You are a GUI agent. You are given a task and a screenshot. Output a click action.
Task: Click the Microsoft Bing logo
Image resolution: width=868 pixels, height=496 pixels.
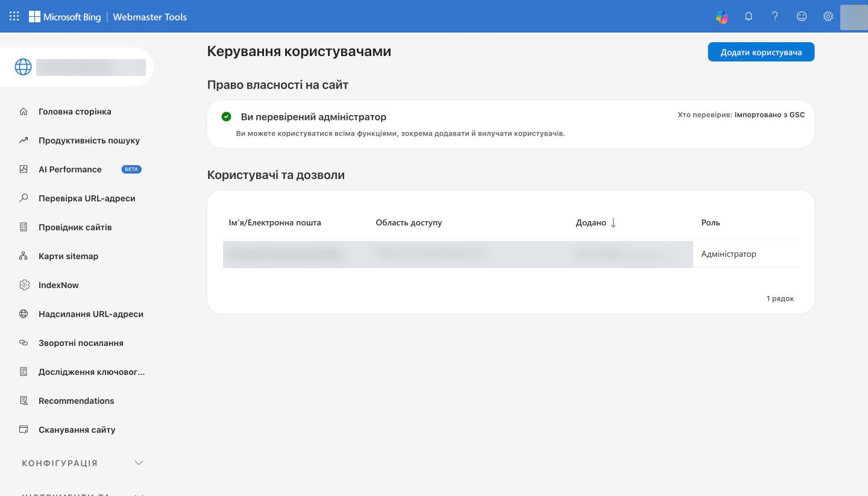pyautogui.click(x=64, y=17)
